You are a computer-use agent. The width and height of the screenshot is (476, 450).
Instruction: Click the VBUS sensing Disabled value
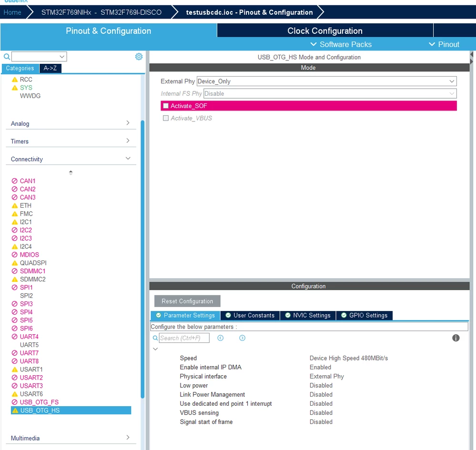[321, 413]
